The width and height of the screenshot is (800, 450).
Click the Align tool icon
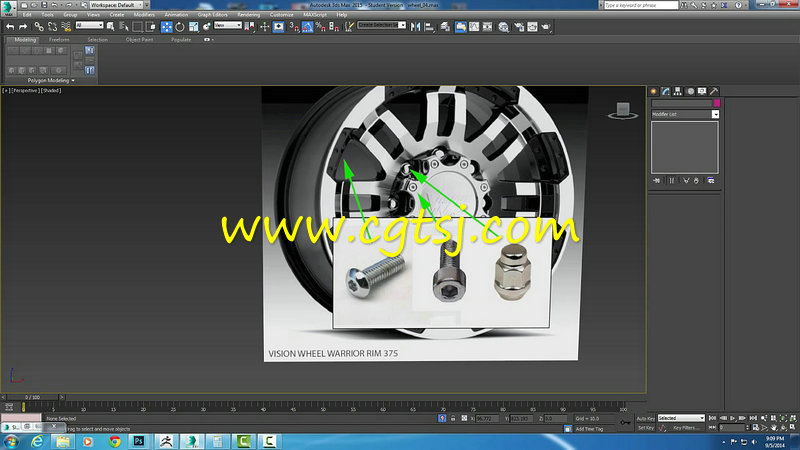pos(429,27)
